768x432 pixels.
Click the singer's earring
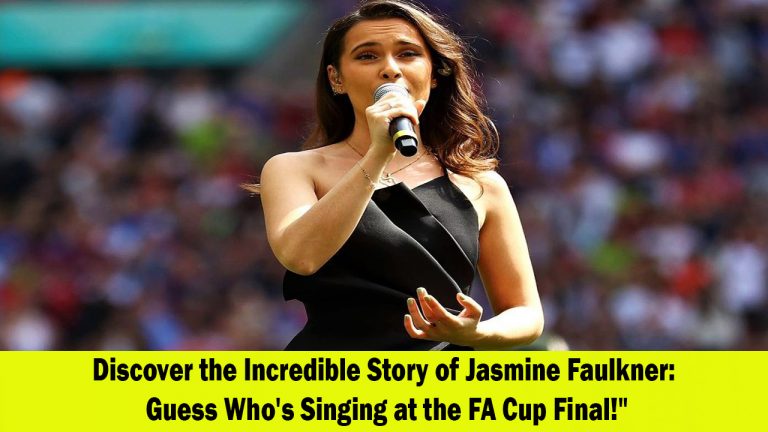pos(335,90)
